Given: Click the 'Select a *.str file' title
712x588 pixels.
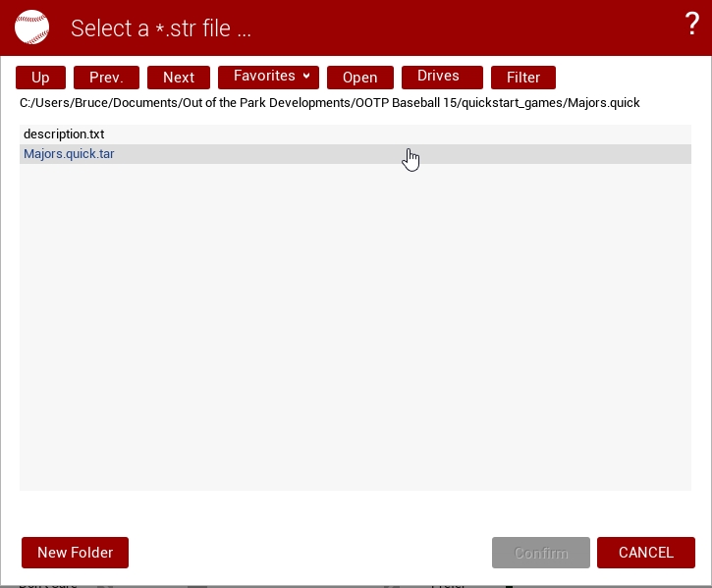Looking at the screenshot, I should (161, 28).
